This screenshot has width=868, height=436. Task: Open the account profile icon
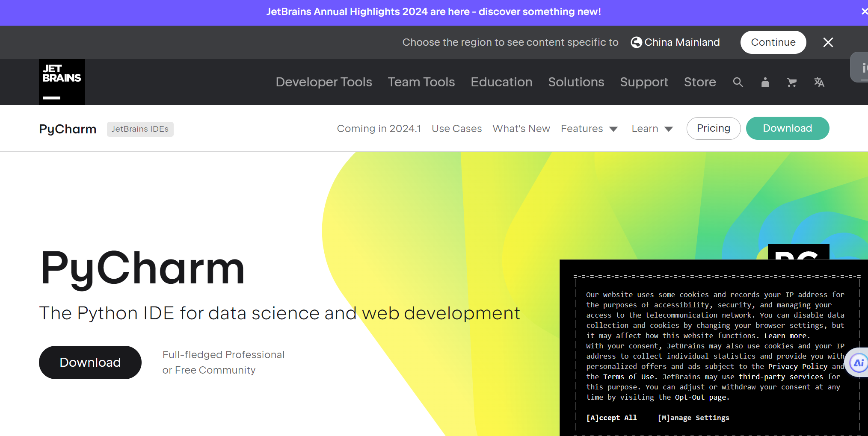click(x=765, y=82)
